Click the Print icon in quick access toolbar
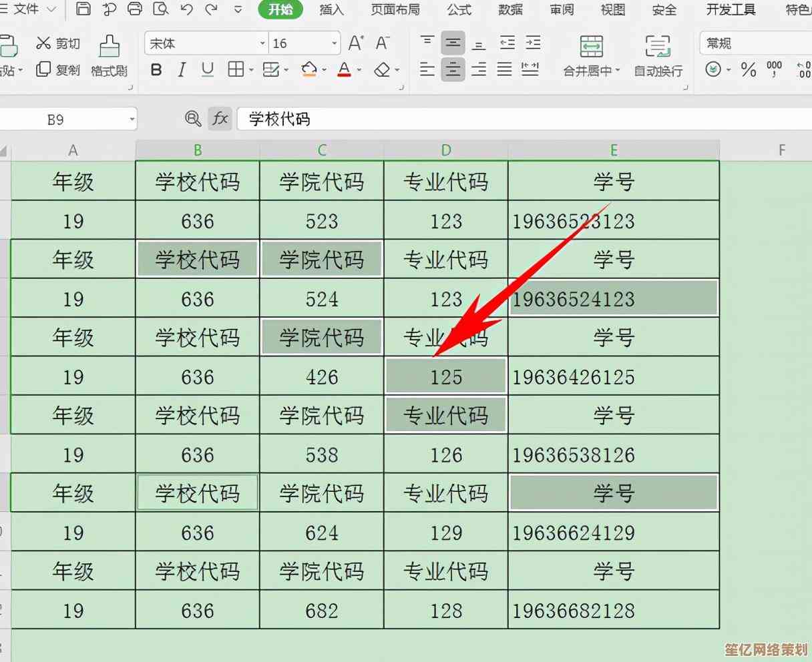The height and width of the screenshot is (662, 812). pyautogui.click(x=135, y=9)
